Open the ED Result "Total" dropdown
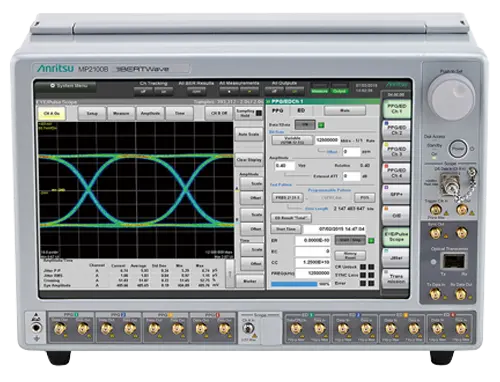The height and width of the screenshot is (382, 500). click(291, 218)
